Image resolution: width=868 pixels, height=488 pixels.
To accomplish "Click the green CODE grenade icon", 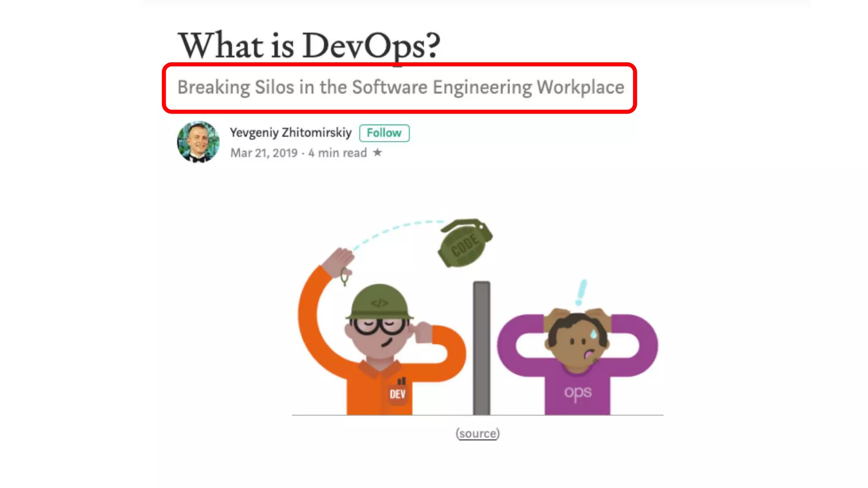I will [465, 244].
